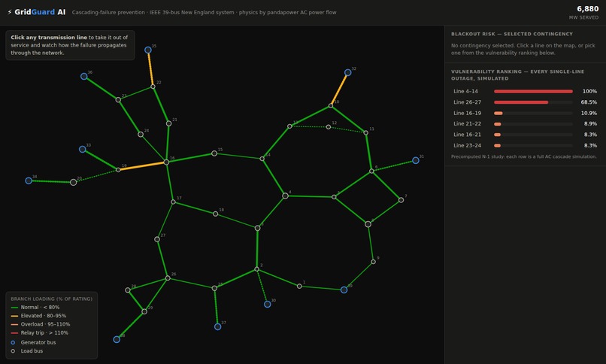Screen dimensions: 606x364
Task: Take the orange line 10-32 out of service
Action: coord(339,89)
